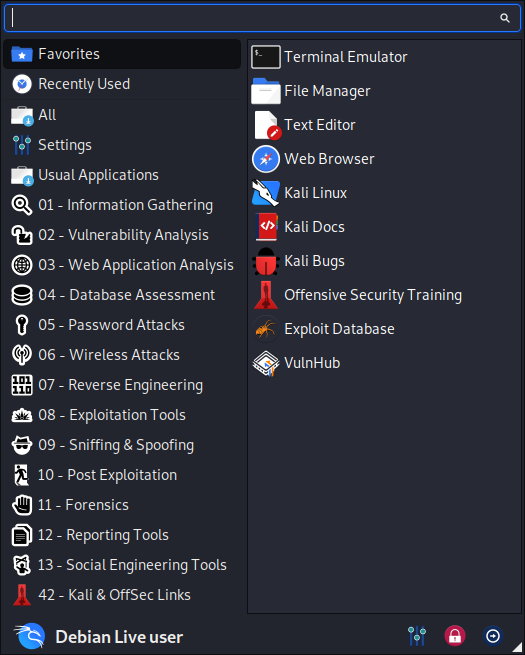Select Usual Applications category
This screenshot has width=525, height=655.
coord(122,175)
